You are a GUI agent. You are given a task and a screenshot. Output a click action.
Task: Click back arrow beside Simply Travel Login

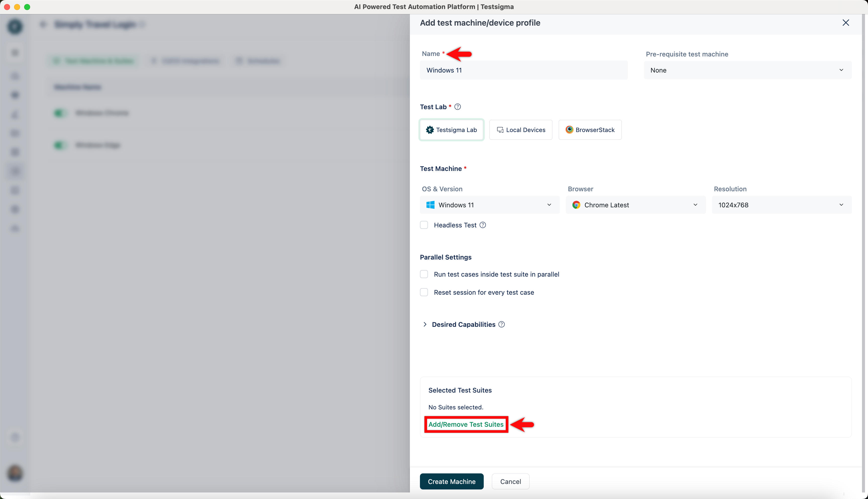[x=43, y=24]
